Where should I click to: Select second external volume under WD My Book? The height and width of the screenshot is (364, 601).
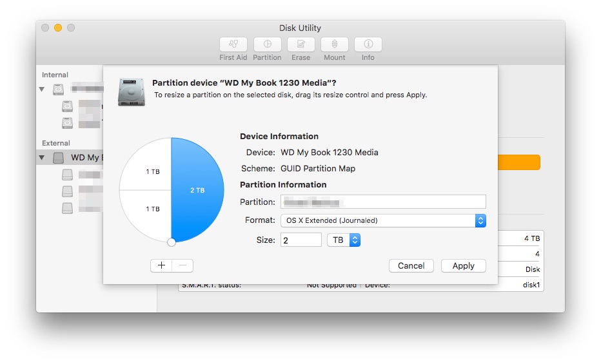point(67,191)
